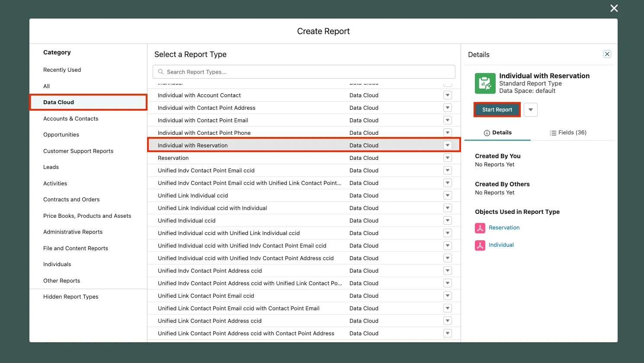
Task: Switch to the Fields (36) tab
Action: point(568,133)
